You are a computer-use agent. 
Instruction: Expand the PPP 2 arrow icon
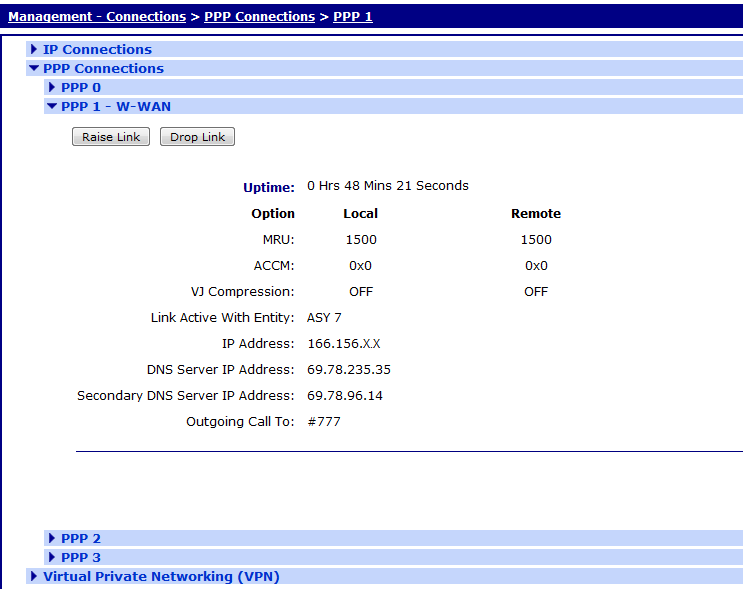pos(52,538)
